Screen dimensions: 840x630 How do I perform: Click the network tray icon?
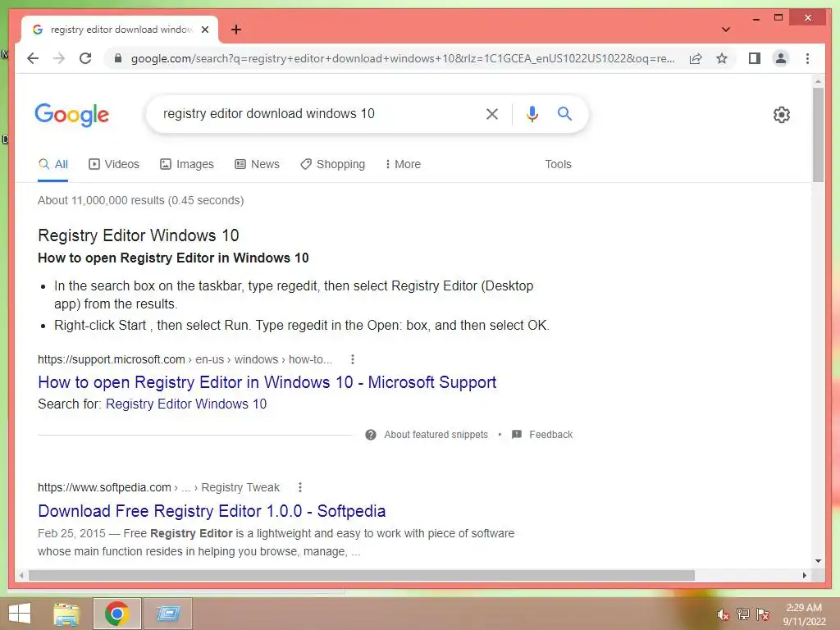[x=743, y=614]
